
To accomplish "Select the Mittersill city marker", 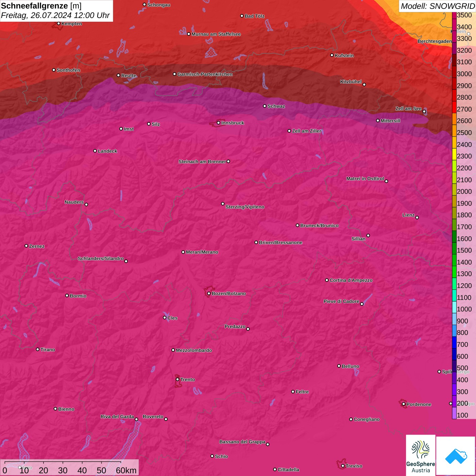I will [378, 120].
